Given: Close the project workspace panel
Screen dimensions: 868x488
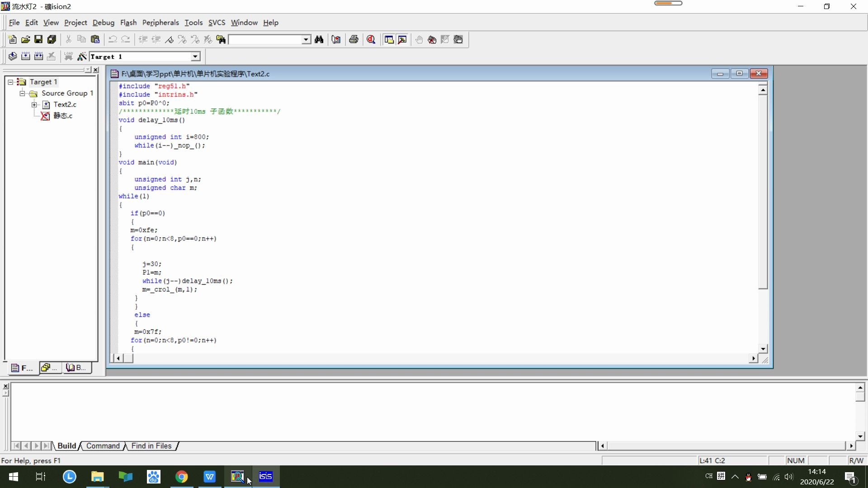Looking at the screenshot, I should click(x=95, y=70).
